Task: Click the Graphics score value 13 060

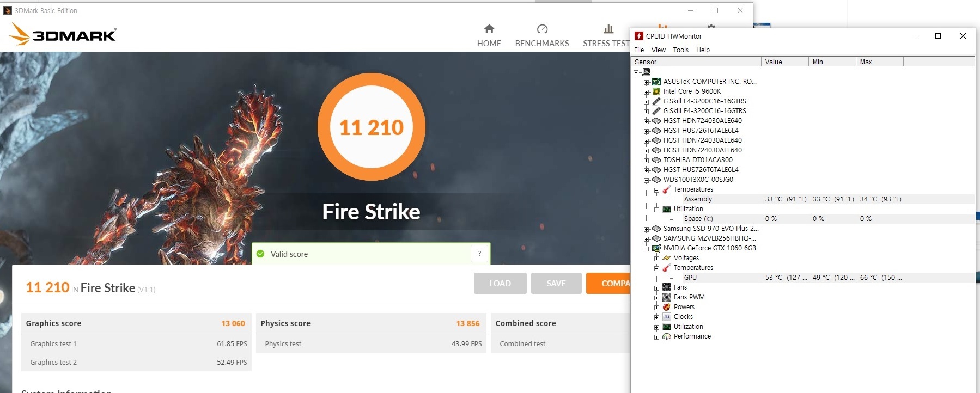Action: (233, 323)
